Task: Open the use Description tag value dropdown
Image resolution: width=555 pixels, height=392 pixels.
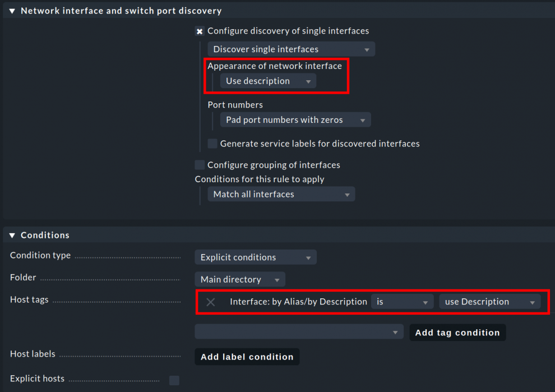Action: [x=489, y=302]
